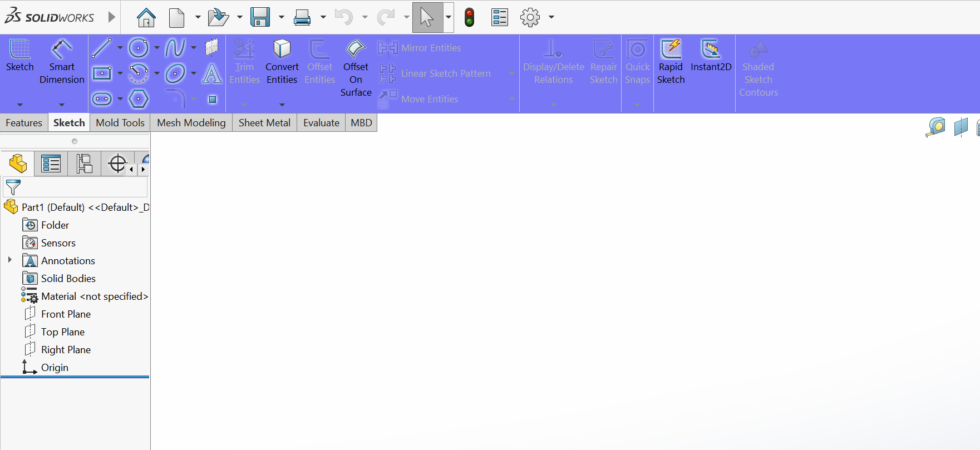Open the PropertyManager panel tab
This screenshot has width=980, height=450.
pos(51,164)
